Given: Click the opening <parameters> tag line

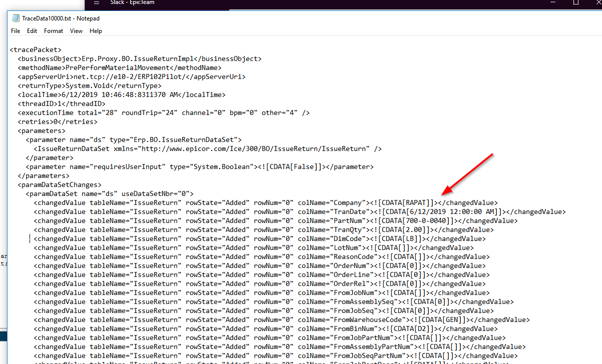Looking at the screenshot, I should tap(42, 131).
